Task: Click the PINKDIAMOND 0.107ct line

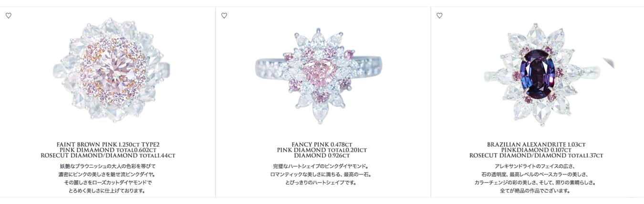Action: click(x=536, y=150)
